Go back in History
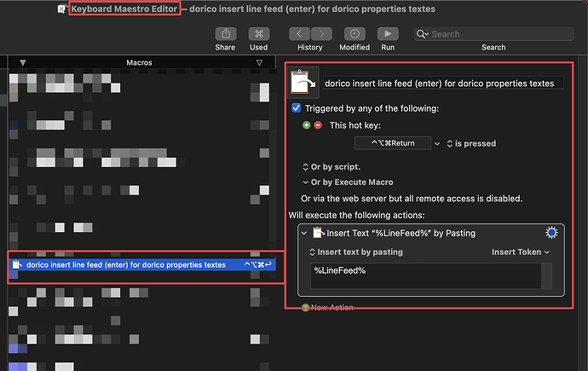The image size is (588, 371). pos(299,34)
